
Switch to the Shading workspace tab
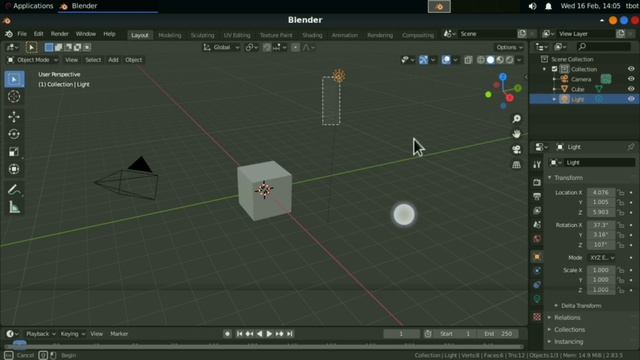tap(312, 35)
